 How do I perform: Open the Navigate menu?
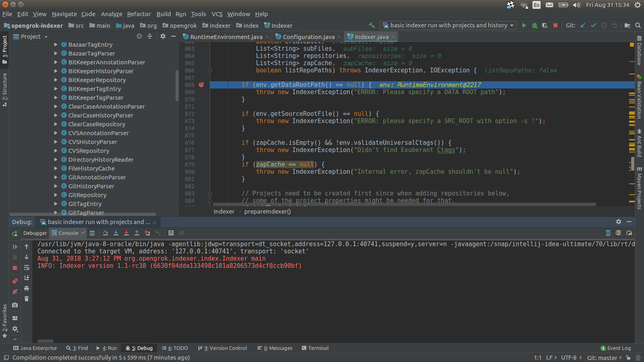click(64, 14)
